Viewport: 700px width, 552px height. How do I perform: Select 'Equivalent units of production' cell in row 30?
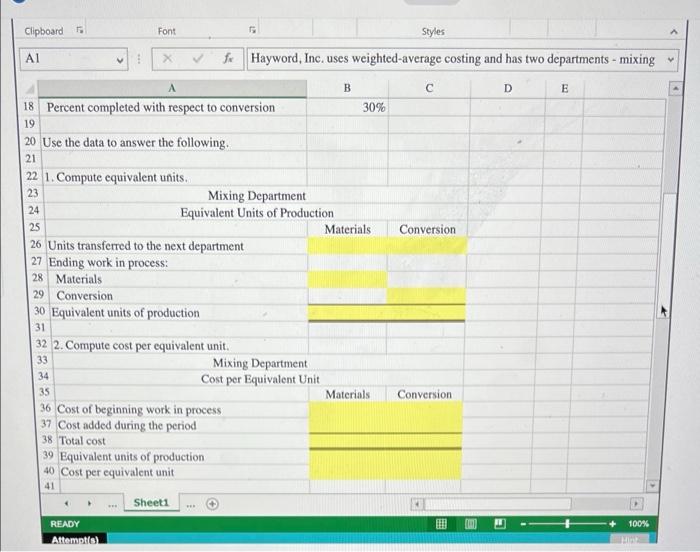[179, 313]
